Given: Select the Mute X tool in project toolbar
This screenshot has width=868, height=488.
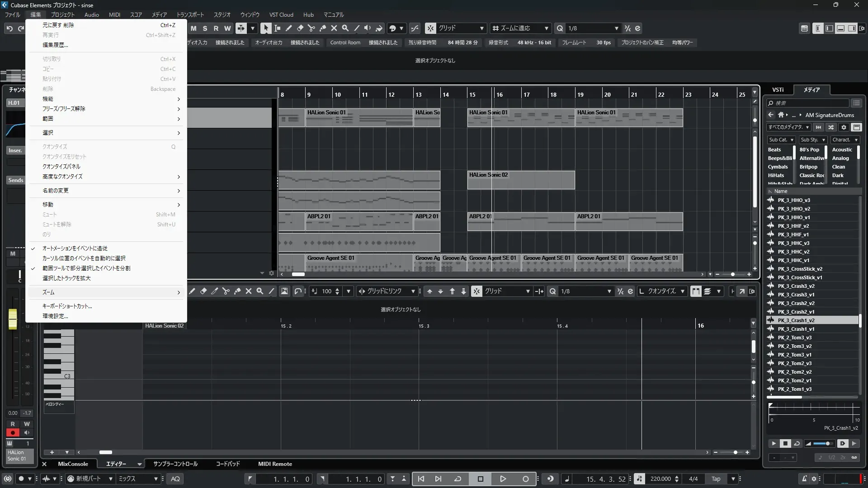Looking at the screenshot, I should coord(334,28).
